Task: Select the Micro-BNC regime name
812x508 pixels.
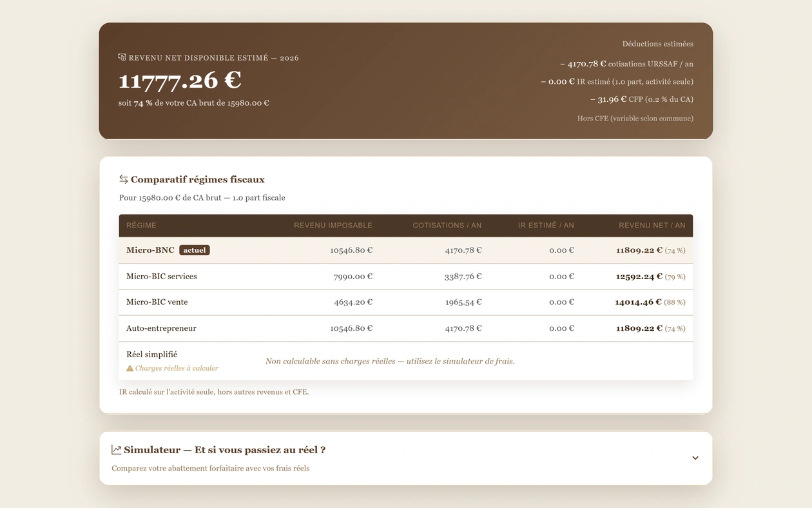Action: [x=150, y=250]
